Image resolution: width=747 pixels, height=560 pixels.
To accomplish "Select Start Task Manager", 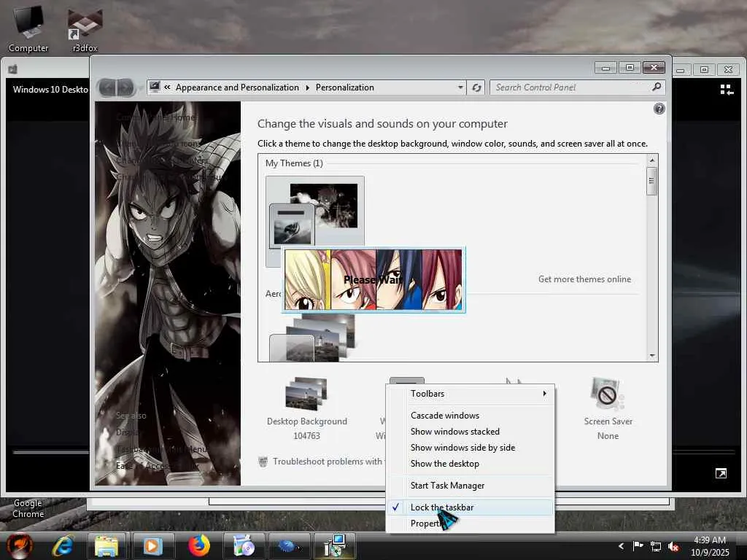I will [x=471, y=486].
